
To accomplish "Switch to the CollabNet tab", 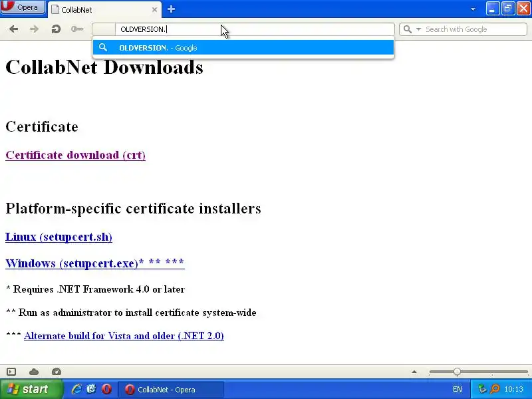I will point(104,10).
